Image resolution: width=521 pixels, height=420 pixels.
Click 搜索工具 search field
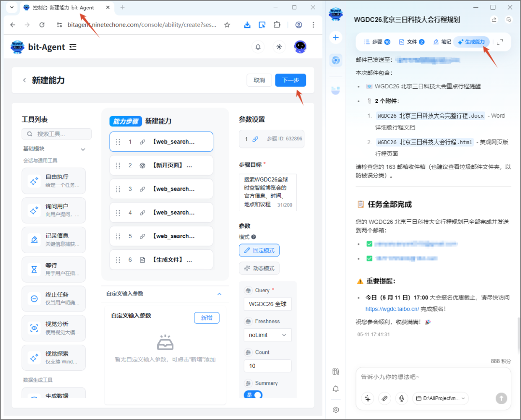click(56, 134)
